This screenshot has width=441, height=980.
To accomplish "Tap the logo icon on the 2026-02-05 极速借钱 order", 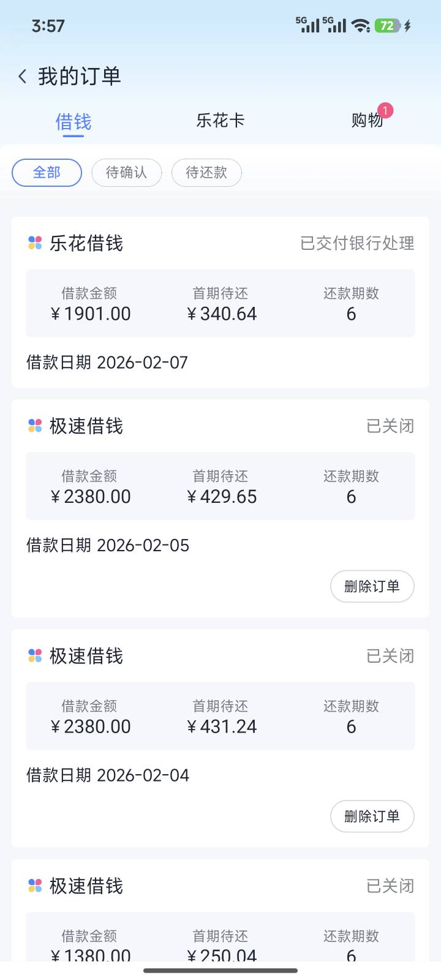I will (x=35, y=426).
